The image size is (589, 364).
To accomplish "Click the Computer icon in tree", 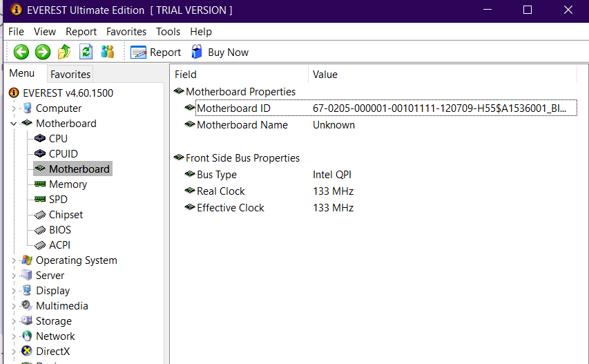I will (x=27, y=108).
